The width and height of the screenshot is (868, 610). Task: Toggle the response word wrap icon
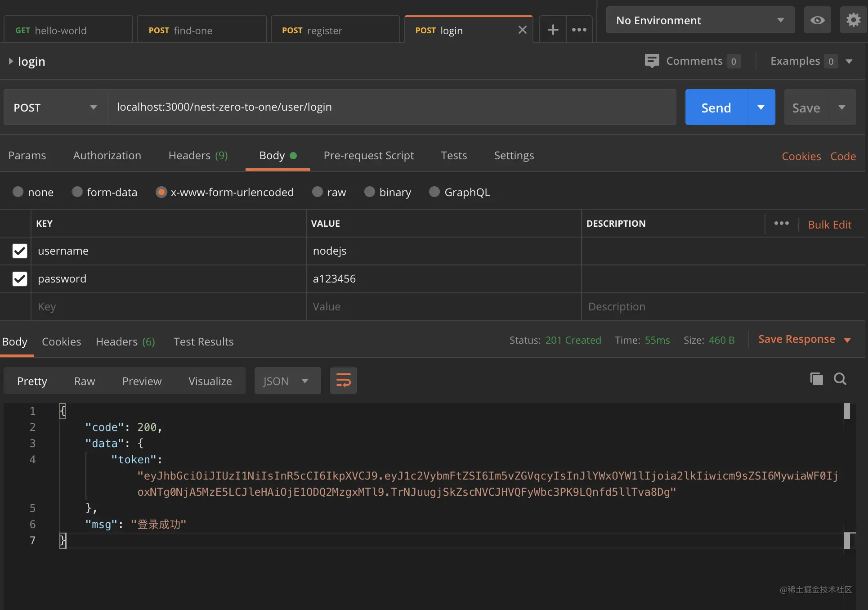point(343,381)
